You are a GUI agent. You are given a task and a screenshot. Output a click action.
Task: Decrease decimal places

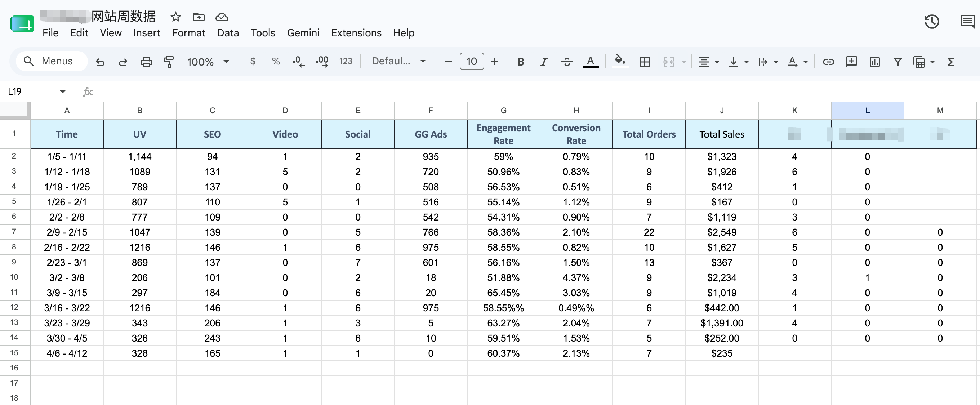point(299,61)
